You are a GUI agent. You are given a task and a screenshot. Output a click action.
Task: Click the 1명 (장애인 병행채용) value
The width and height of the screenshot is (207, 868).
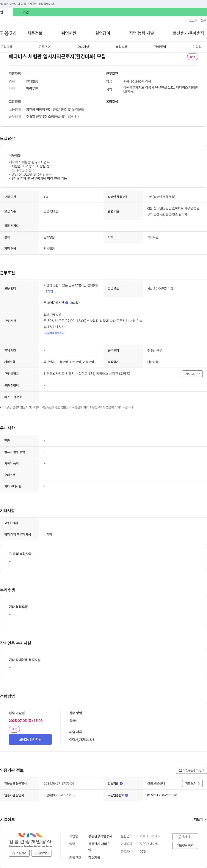pyautogui.click(x=161, y=197)
